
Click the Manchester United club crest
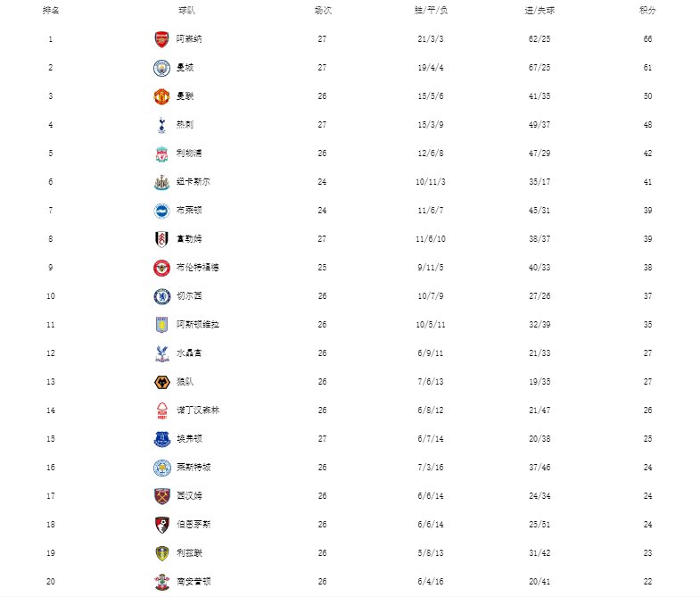click(161, 96)
